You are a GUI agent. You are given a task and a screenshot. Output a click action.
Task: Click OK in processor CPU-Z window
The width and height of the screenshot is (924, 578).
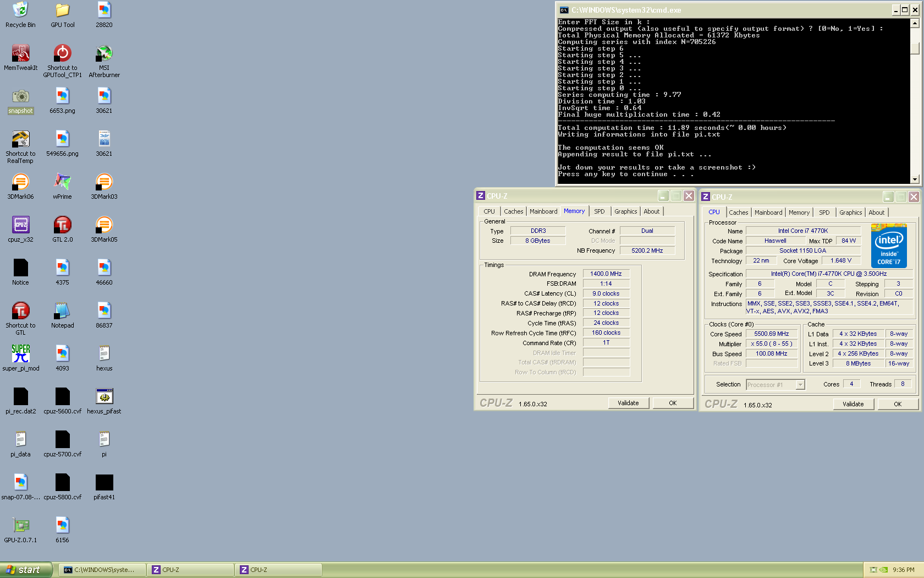click(x=898, y=404)
